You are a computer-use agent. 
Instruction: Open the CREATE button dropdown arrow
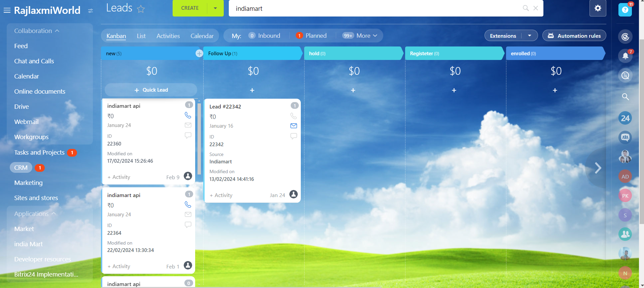pyautogui.click(x=215, y=8)
